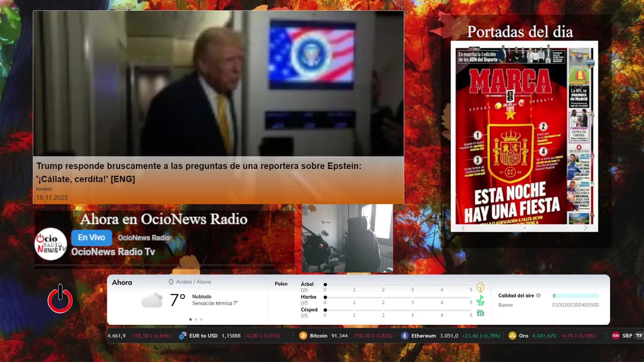Click the gold Oro icon in the ticker
This screenshot has height=362, width=644.
pos(512,336)
